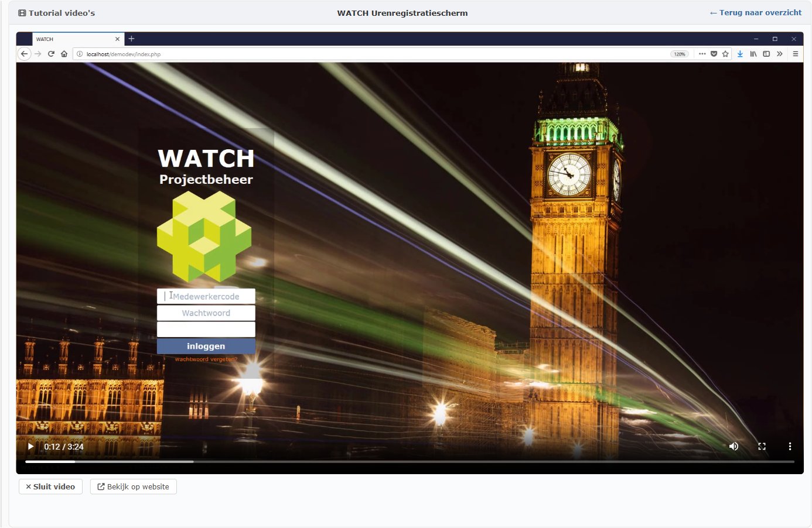Close the WATCH browser tab
The height and width of the screenshot is (528, 812).
coord(117,39)
